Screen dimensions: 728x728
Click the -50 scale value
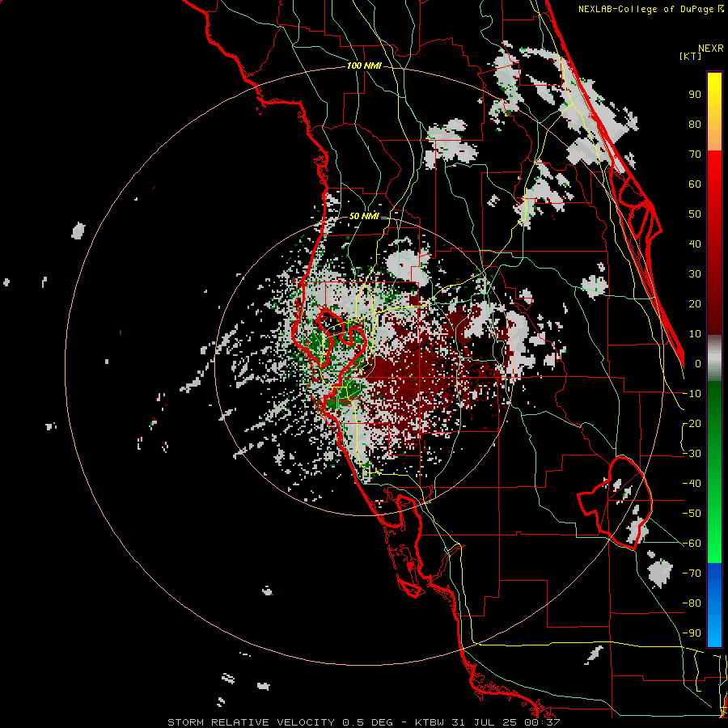tap(692, 514)
